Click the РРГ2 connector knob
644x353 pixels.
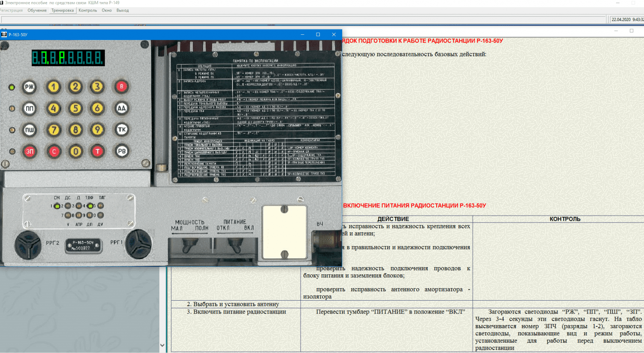[27, 245]
